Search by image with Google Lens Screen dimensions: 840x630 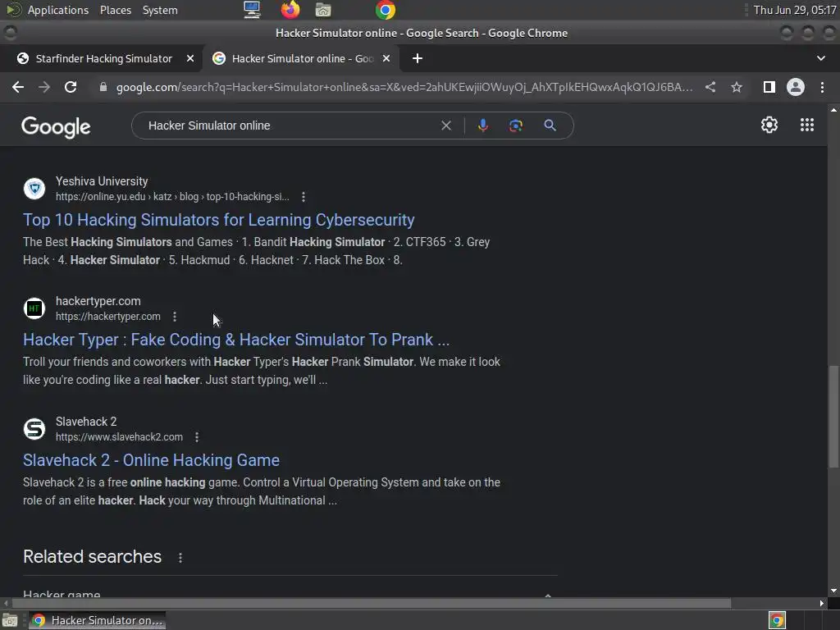tap(516, 126)
